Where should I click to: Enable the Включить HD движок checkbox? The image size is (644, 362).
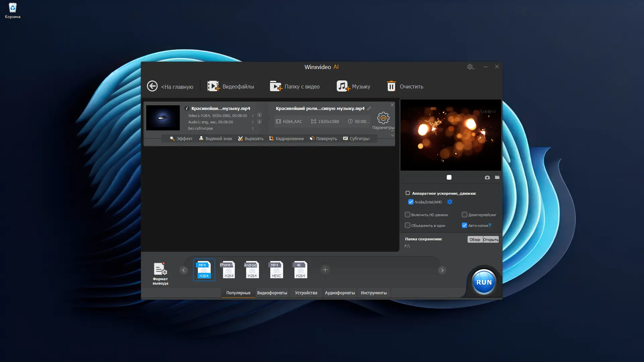(408, 215)
